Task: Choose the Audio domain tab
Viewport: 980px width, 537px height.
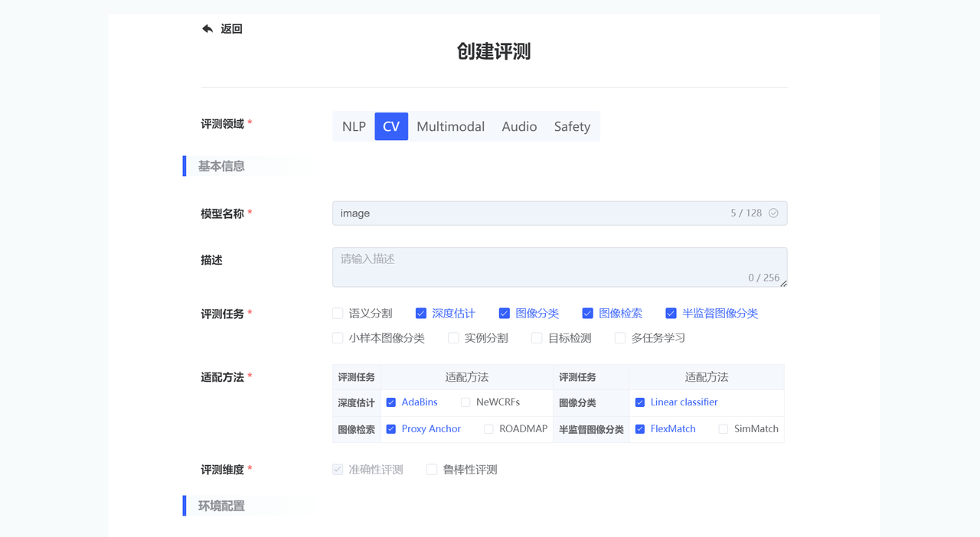Action: tap(519, 127)
